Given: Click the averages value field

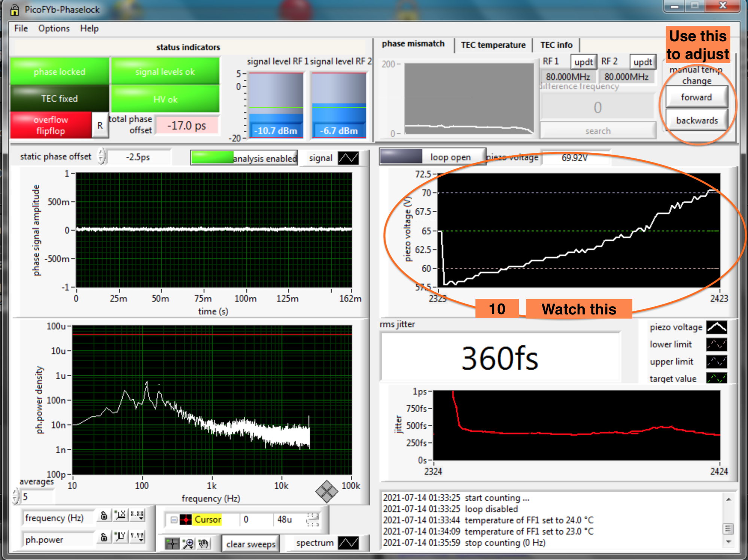Looking at the screenshot, I should pos(37,497).
